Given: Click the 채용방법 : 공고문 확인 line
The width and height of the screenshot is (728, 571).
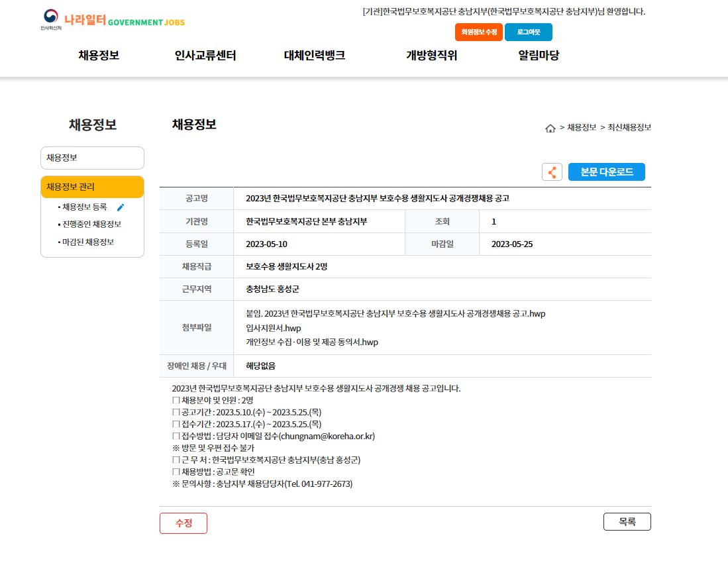Looking at the screenshot, I should [x=213, y=472].
